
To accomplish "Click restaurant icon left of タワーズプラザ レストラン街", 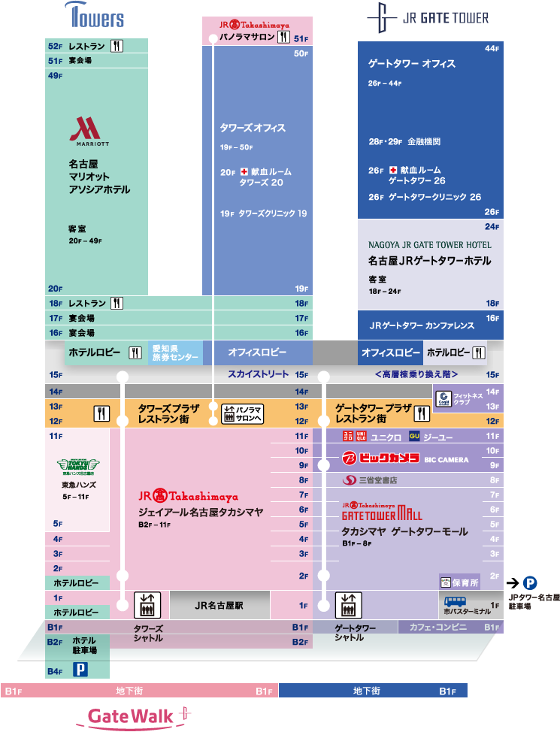I will (x=101, y=413).
